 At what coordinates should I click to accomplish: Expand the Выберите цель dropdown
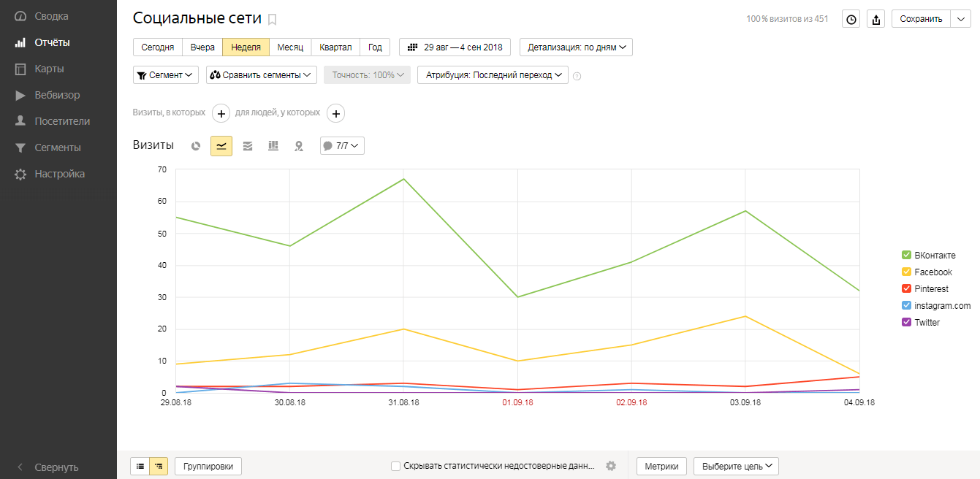pyautogui.click(x=736, y=466)
